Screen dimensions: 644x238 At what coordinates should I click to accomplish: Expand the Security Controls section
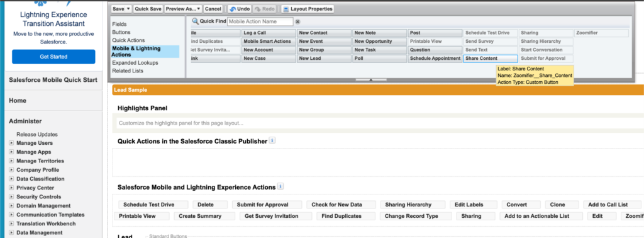[11, 197]
